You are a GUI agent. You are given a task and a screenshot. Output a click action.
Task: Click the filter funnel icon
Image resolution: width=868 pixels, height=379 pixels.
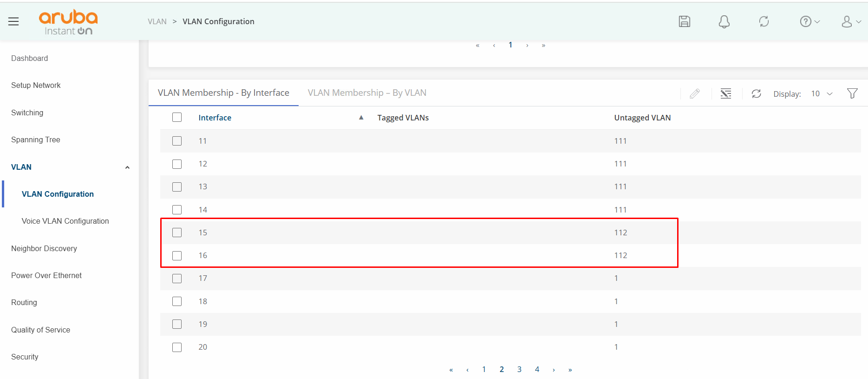click(852, 94)
